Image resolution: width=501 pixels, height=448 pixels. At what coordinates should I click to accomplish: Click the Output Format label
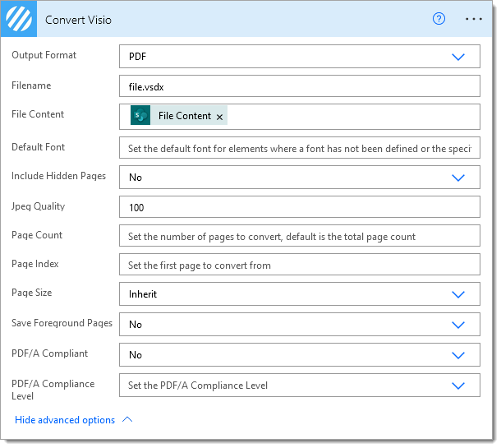(x=44, y=55)
